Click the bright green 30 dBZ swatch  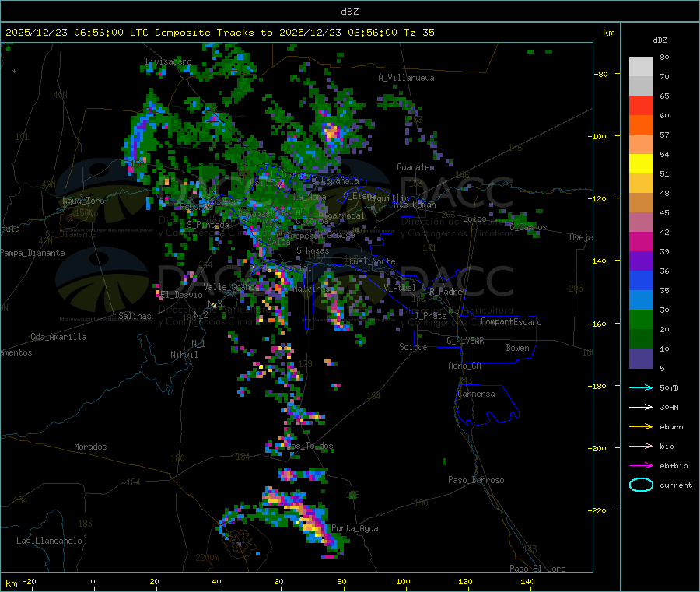(641, 319)
